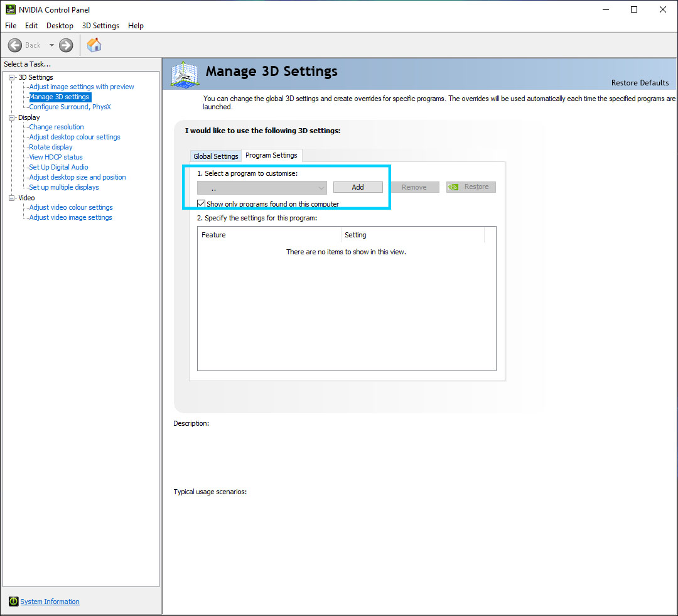Open Adjust image settings with preview
Image resolution: width=678 pixels, height=616 pixels.
point(82,87)
